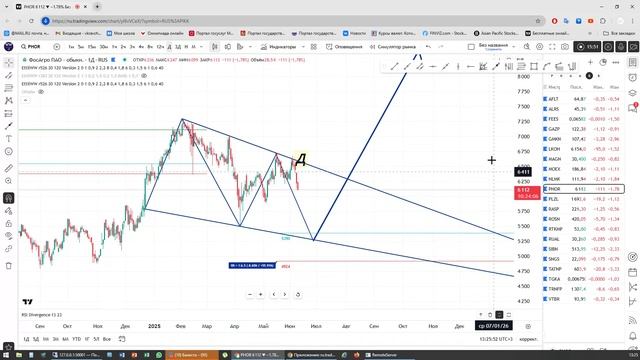Select the vertical line tool in favorites toolbar
640x360 pixels.
point(458,67)
